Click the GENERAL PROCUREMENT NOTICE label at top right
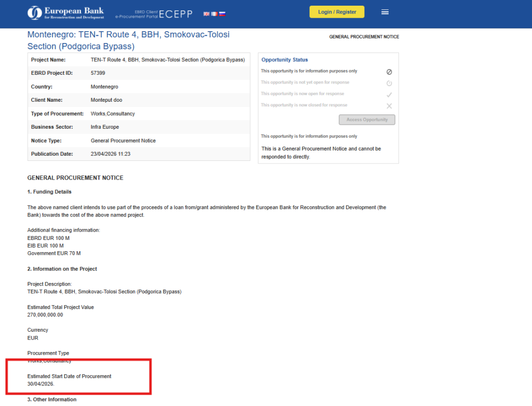532x406 pixels. point(364,37)
